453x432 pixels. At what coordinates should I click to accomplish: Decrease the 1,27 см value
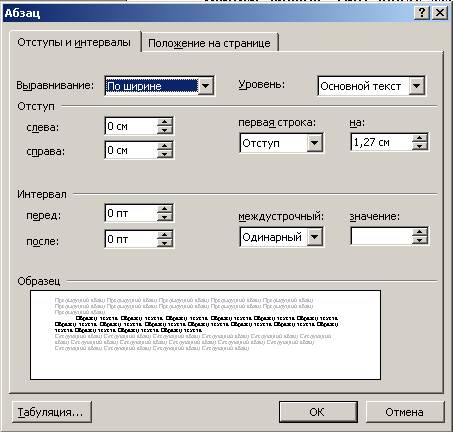coord(420,146)
